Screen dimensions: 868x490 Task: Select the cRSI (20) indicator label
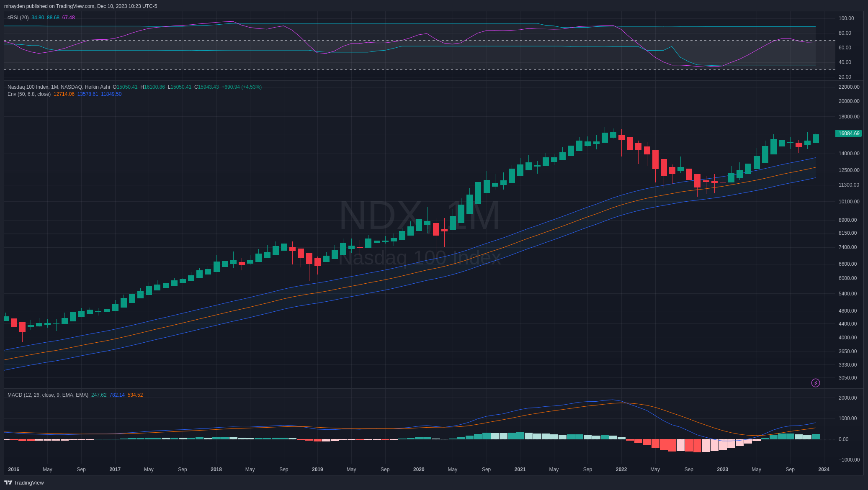tap(18, 18)
